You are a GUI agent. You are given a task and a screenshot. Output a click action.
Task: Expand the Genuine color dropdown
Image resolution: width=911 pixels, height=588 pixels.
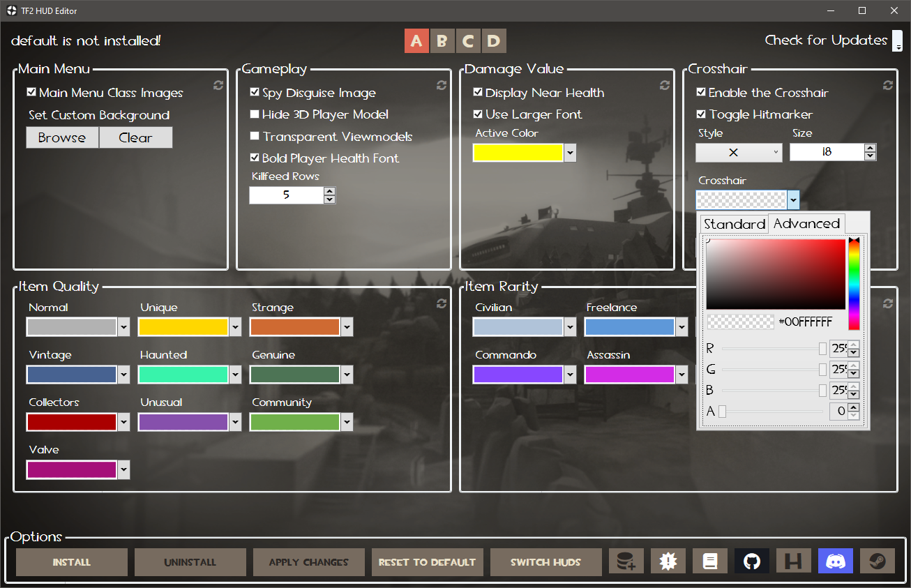click(347, 375)
